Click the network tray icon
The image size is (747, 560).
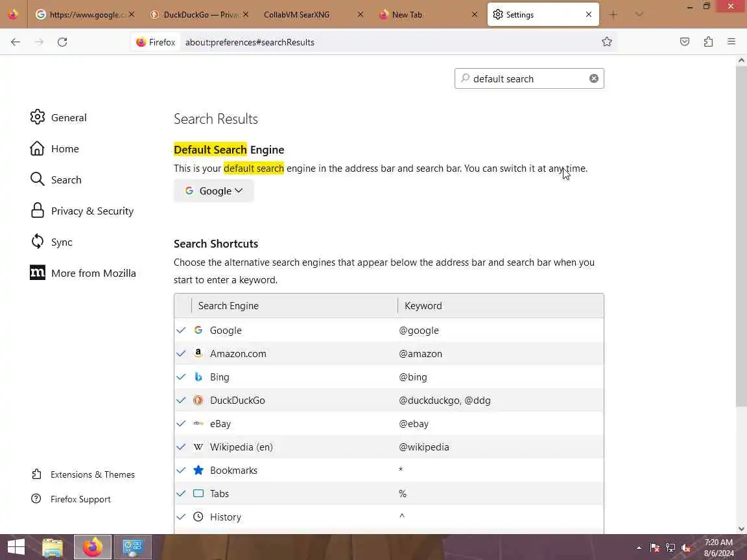click(x=670, y=548)
